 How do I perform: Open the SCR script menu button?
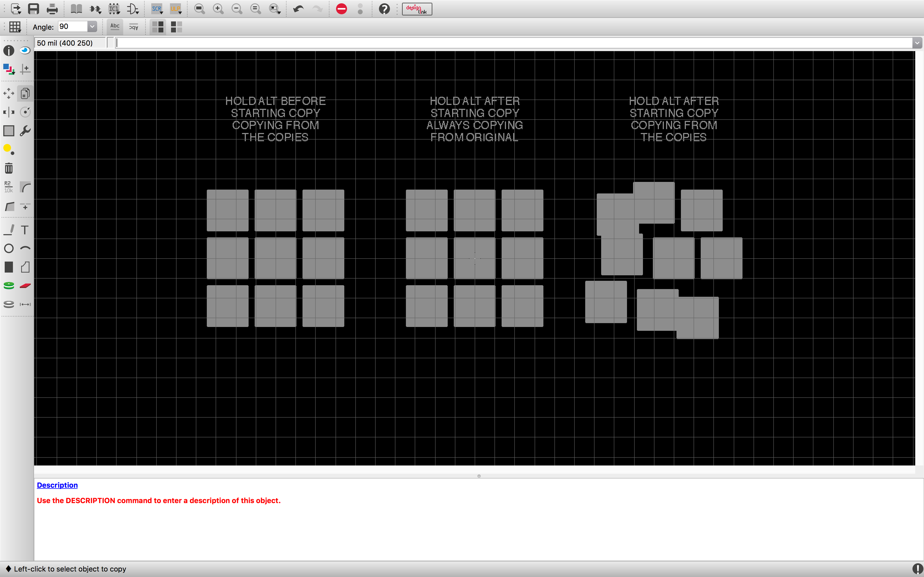(x=157, y=9)
